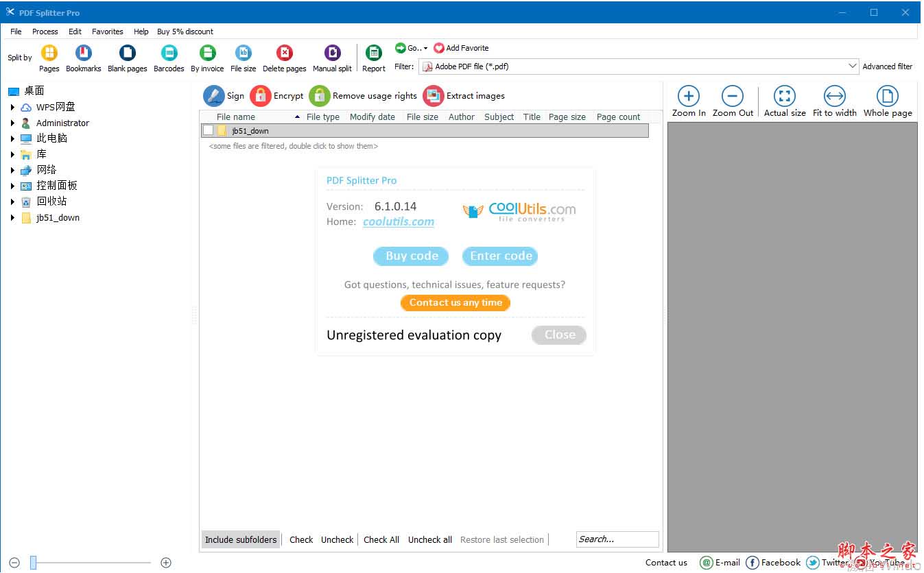Viewport: 924px width, 573px height.
Task: Click the Advanced filter link
Action: [x=888, y=66]
